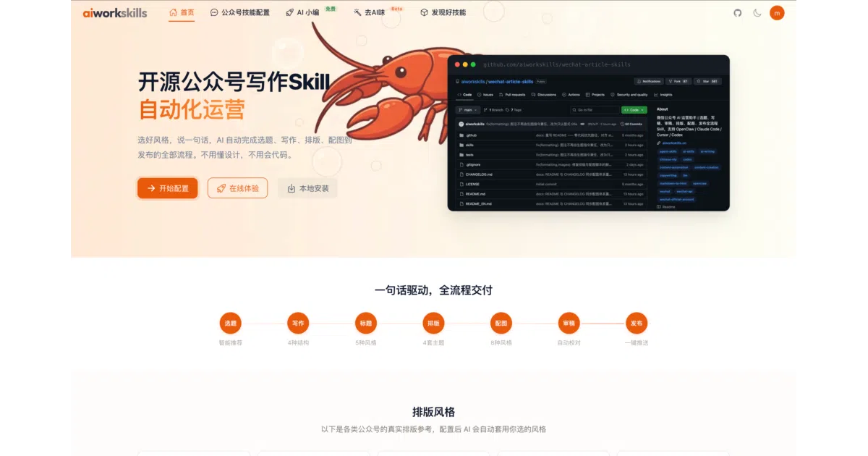Select Actions tab in GitHub preview
868x456 pixels.
click(x=571, y=95)
